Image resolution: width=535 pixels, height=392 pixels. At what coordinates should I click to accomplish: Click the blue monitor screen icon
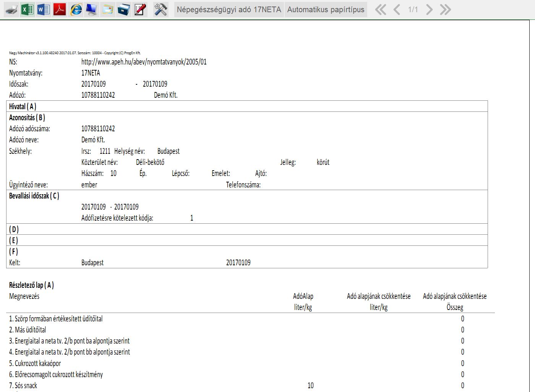tap(91, 10)
